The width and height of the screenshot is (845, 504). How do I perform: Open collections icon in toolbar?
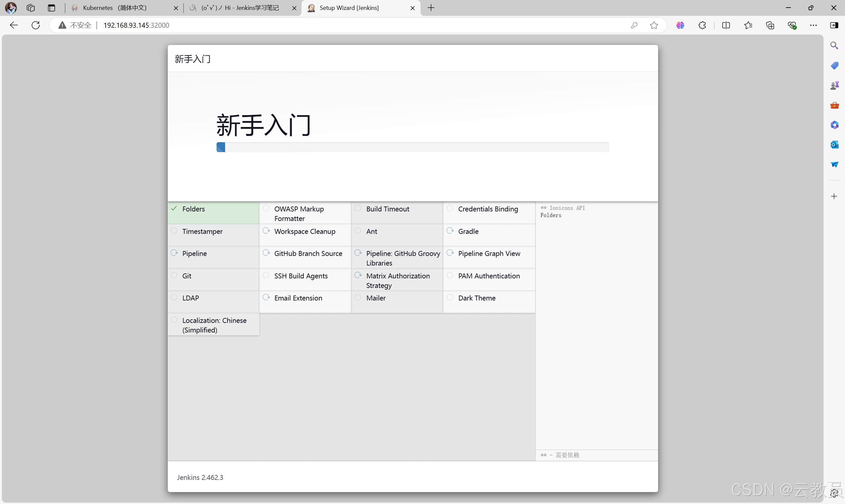click(770, 25)
